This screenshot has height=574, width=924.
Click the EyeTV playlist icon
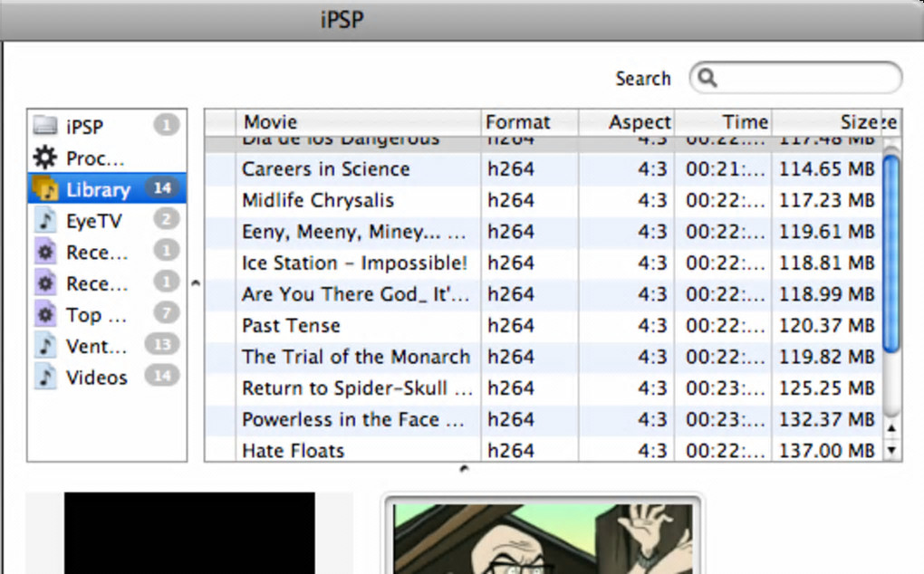click(44, 221)
